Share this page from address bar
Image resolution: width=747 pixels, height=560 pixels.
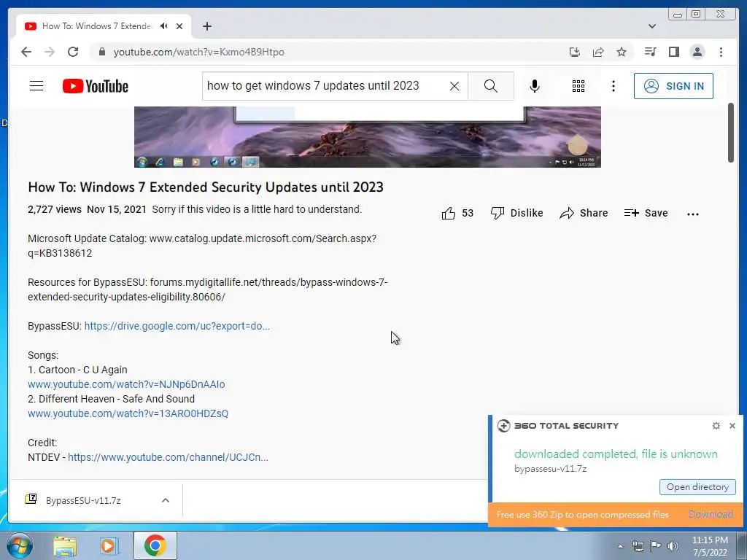pos(598,52)
